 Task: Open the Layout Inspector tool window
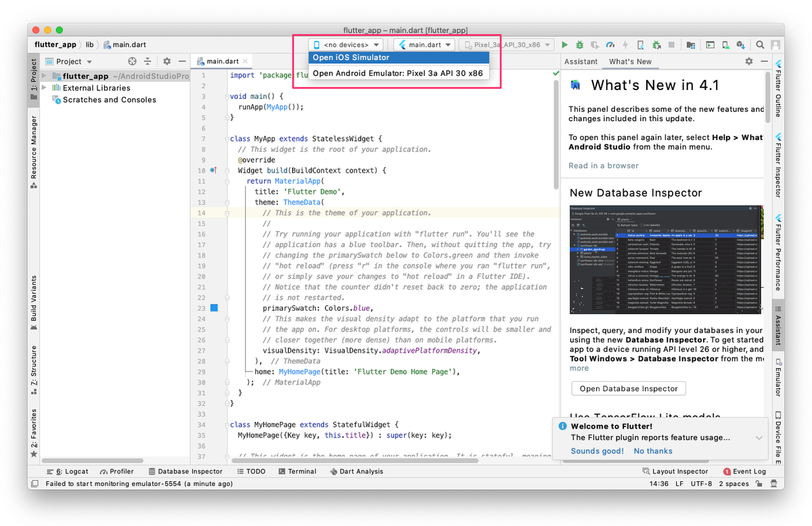(x=675, y=471)
